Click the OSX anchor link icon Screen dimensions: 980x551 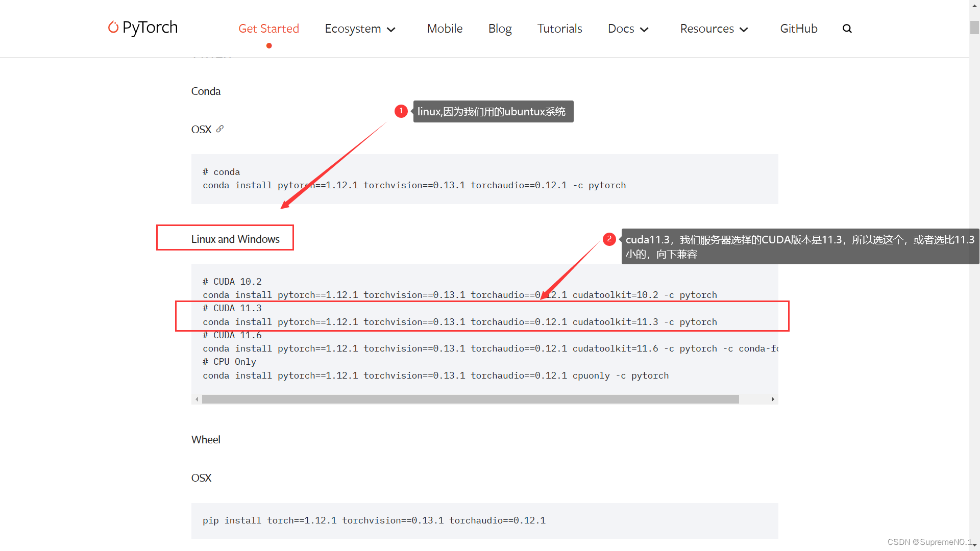point(220,129)
